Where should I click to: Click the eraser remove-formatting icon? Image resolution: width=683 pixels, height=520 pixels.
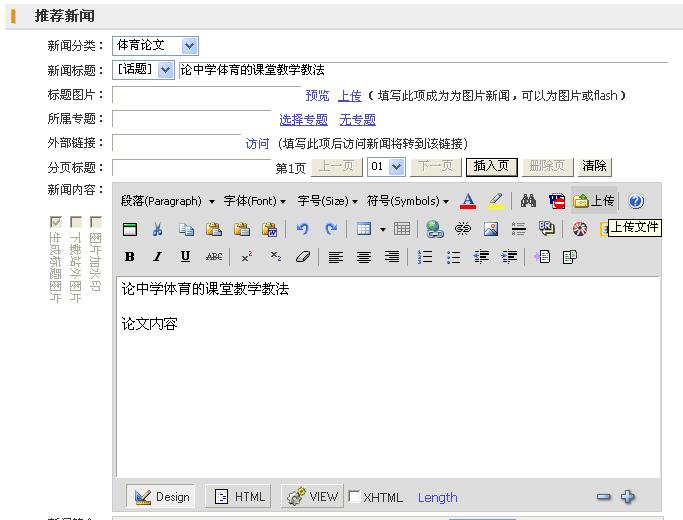click(303, 257)
